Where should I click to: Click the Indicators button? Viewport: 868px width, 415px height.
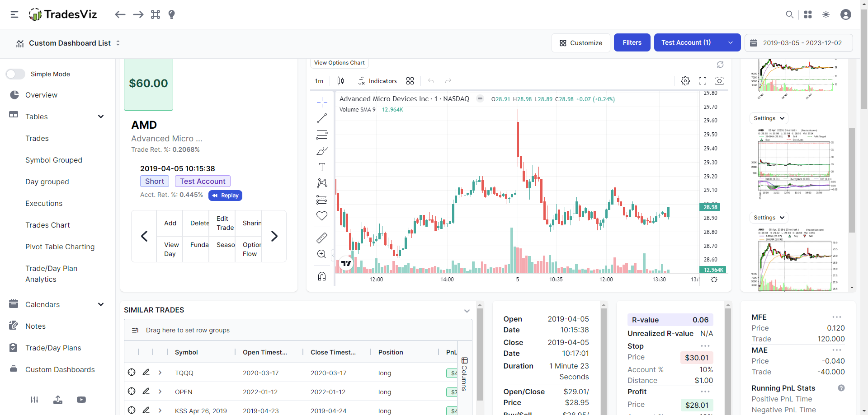(377, 81)
